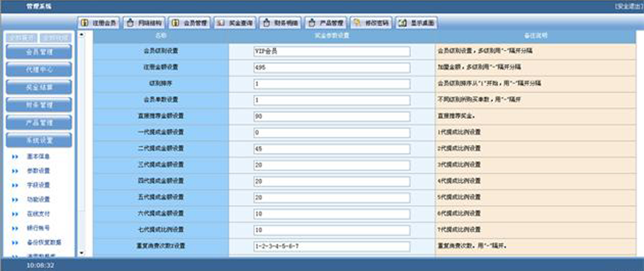Collapse the 系统设置 sidebar section
Image resolution: width=644 pixels, height=271 pixels.
click(x=39, y=140)
